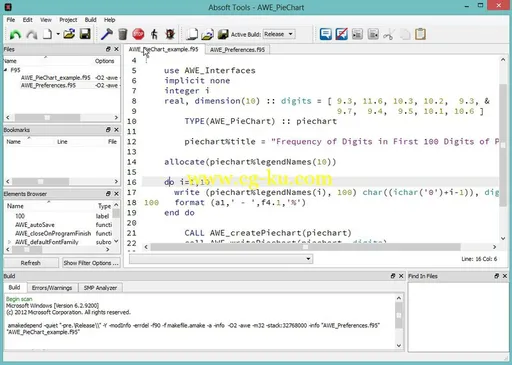
Task: Select AWE_PieChart_example.f95 in Files tree
Action: pyautogui.click(x=55, y=78)
